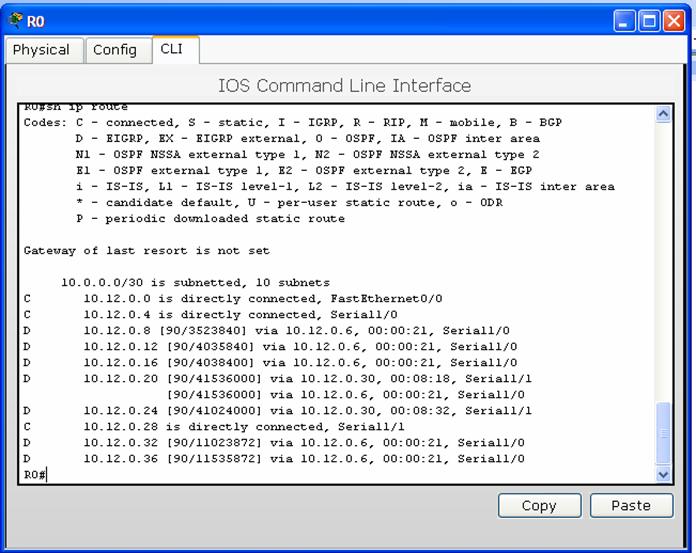Click the 'IOS Command Line Interface' heading
The image size is (696, 553).
[344, 85]
